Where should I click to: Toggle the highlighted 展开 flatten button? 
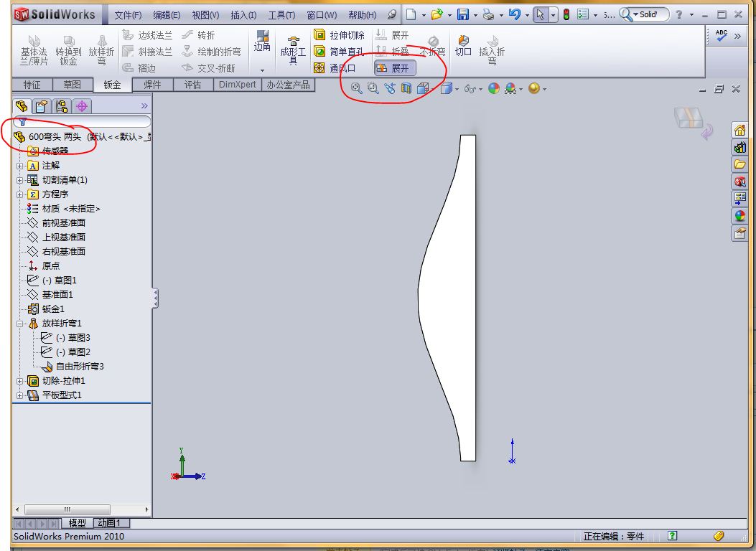pyautogui.click(x=394, y=68)
